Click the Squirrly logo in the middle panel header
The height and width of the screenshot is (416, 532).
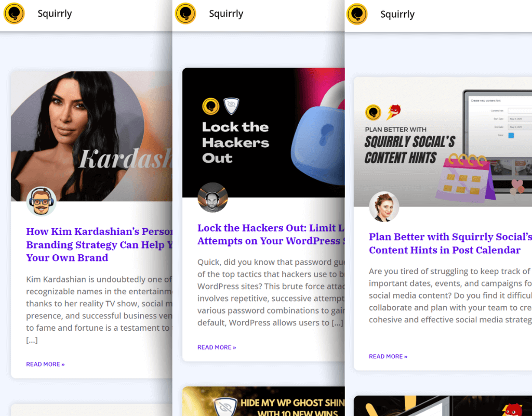pos(185,14)
